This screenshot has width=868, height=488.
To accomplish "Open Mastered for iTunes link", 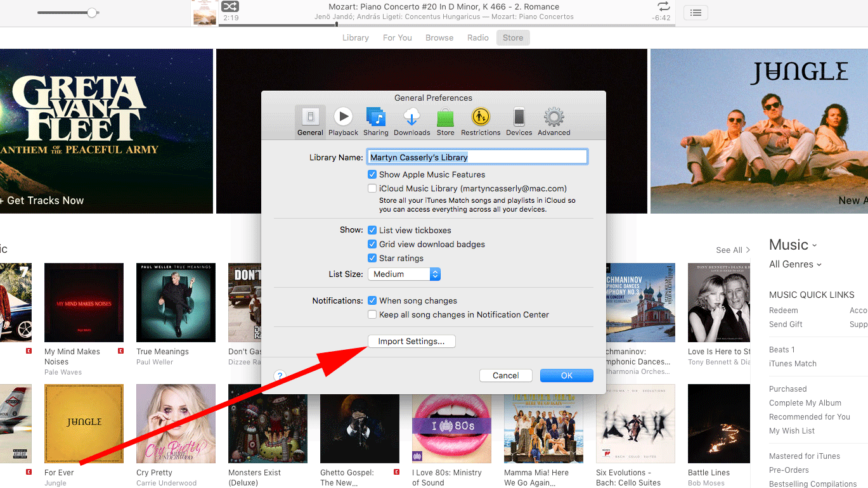I will [x=805, y=456].
